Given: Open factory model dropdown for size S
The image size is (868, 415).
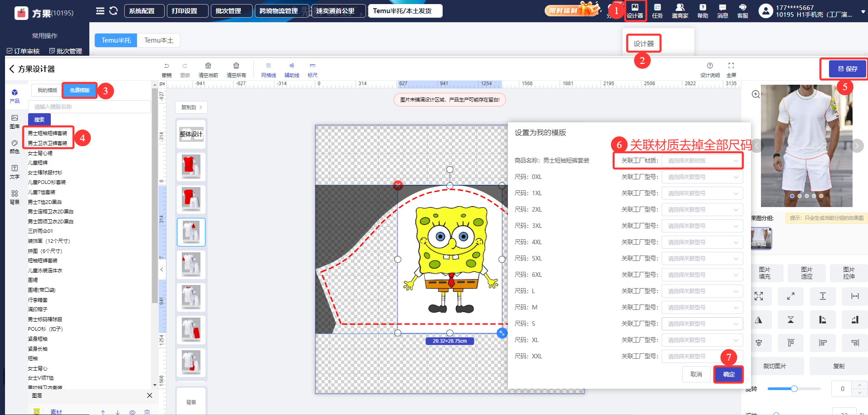Looking at the screenshot, I should (702, 324).
